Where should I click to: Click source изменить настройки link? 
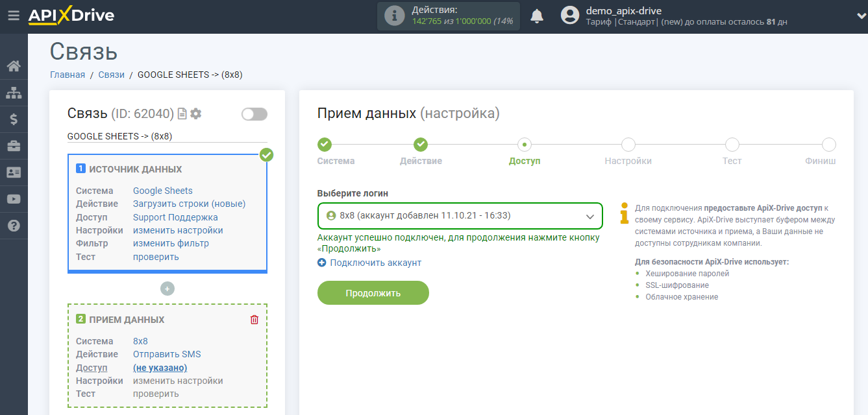178,230
